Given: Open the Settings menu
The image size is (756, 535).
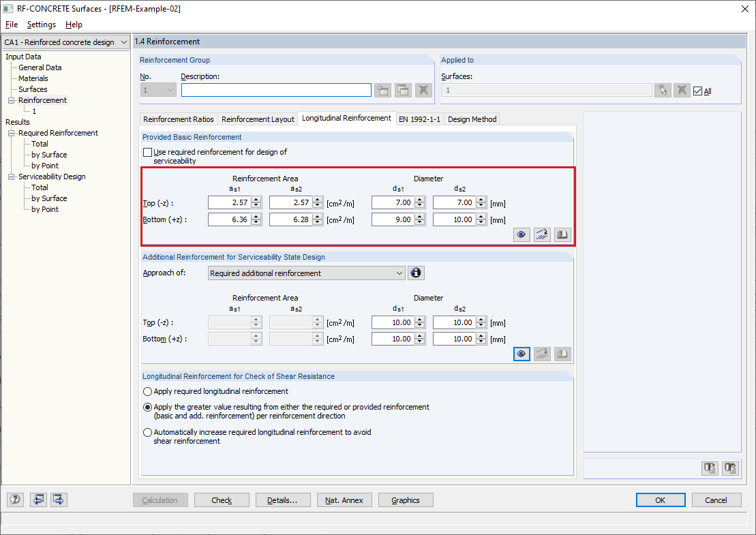Looking at the screenshot, I should (41, 25).
